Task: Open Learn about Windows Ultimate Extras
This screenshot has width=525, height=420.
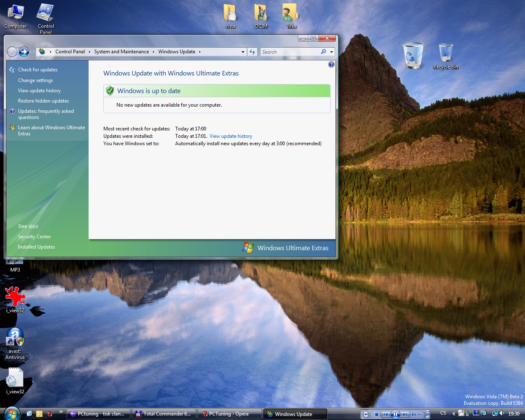Action: [51, 130]
